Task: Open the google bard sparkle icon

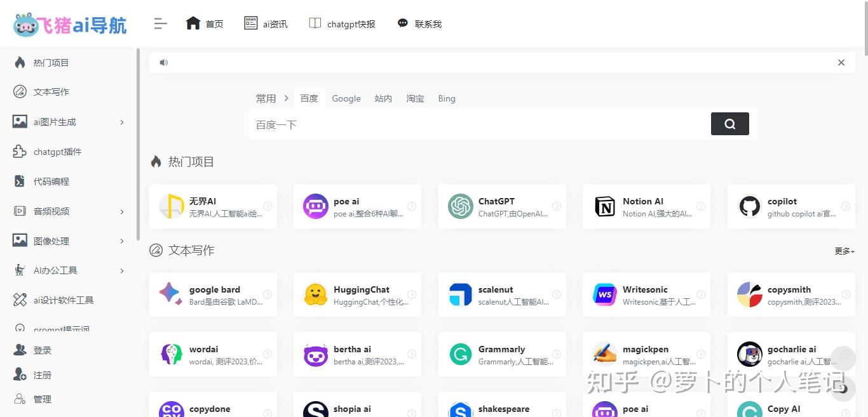Action: (172, 295)
